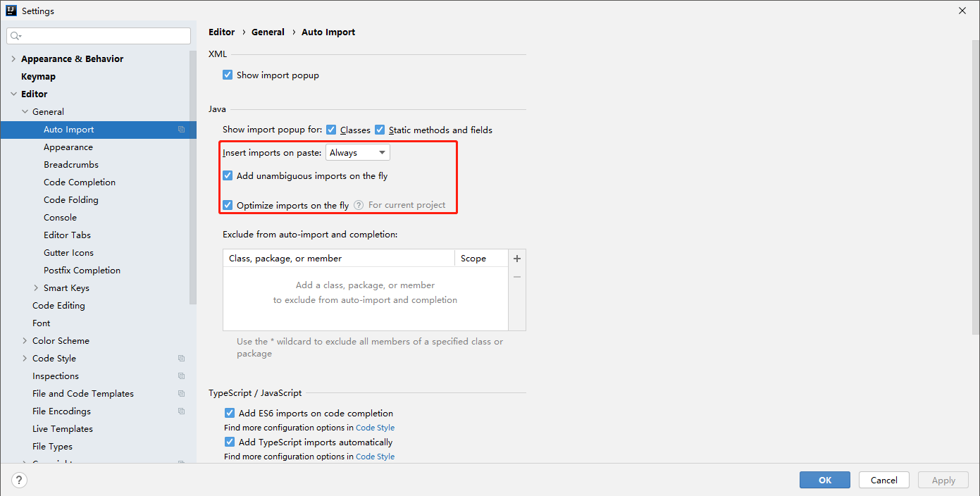Click the Apply button
Screen dimensions: 980x496
pyautogui.click(x=943, y=480)
